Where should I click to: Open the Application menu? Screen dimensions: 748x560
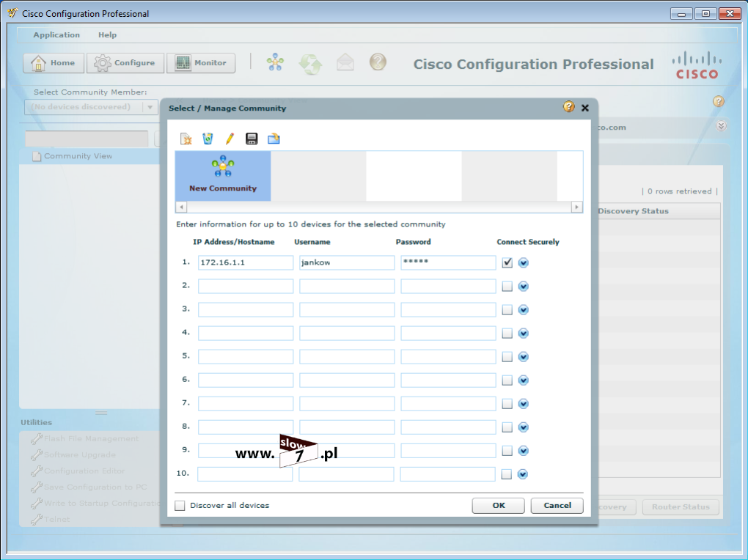click(x=56, y=35)
